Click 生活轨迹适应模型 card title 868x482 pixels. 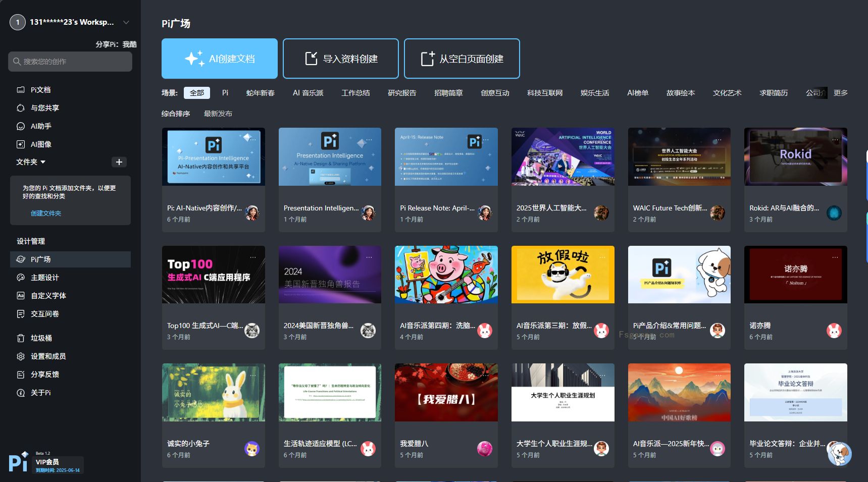(x=320, y=444)
